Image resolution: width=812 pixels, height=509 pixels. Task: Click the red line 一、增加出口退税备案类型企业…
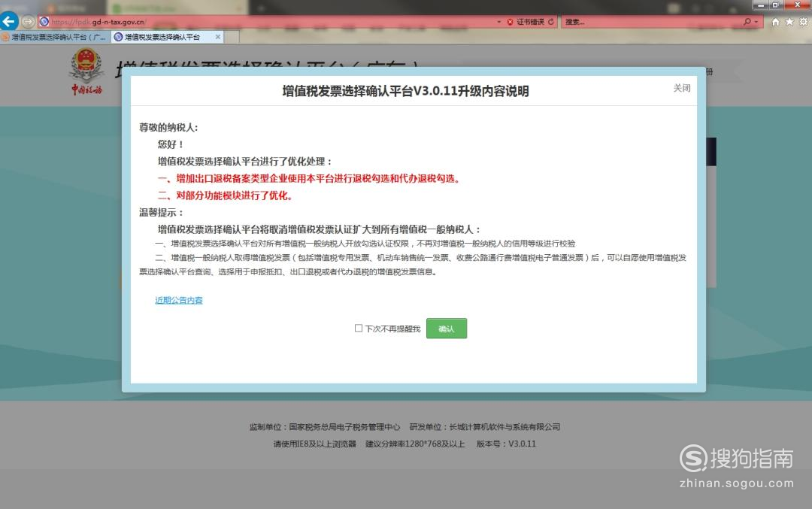click(309, 179)
